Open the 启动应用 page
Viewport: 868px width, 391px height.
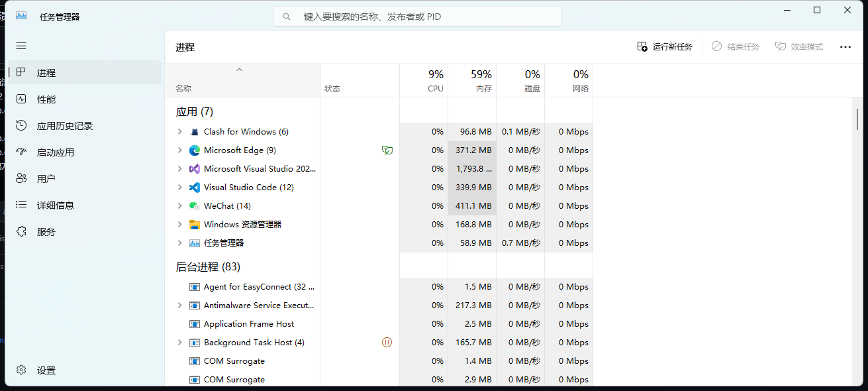[x=85, y=152]
